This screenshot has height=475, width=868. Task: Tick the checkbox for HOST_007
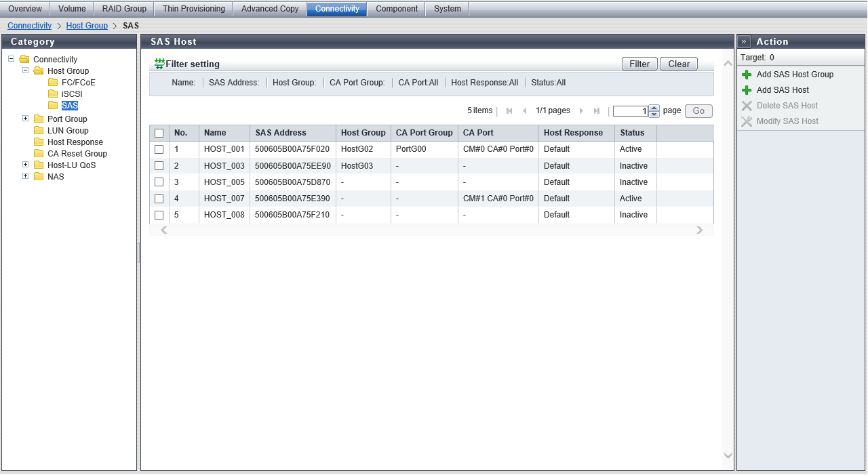[159, 199]
